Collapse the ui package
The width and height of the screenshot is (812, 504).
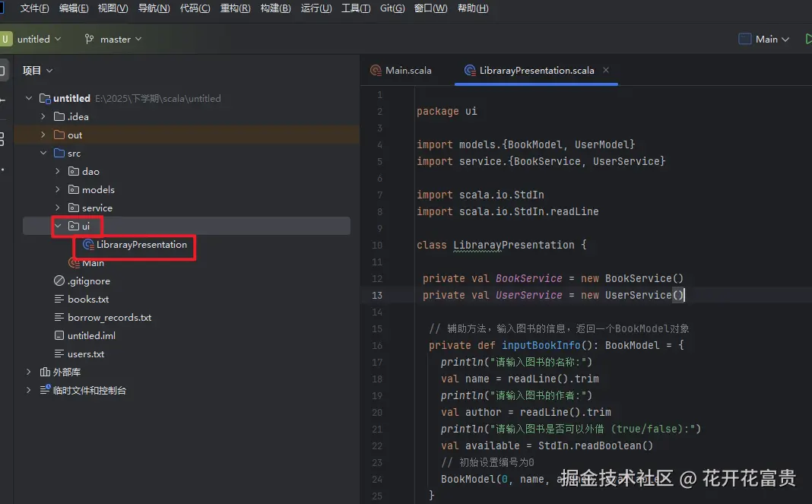click(58, 226)
